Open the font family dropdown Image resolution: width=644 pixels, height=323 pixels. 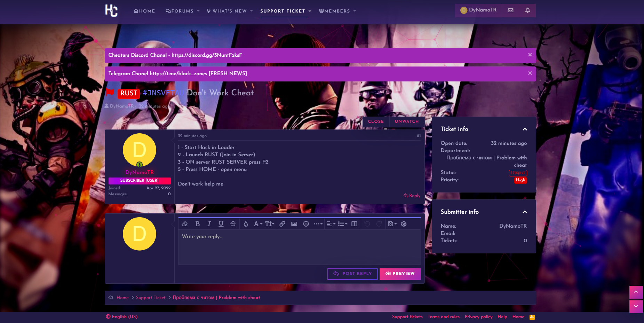tap(258, 224)
